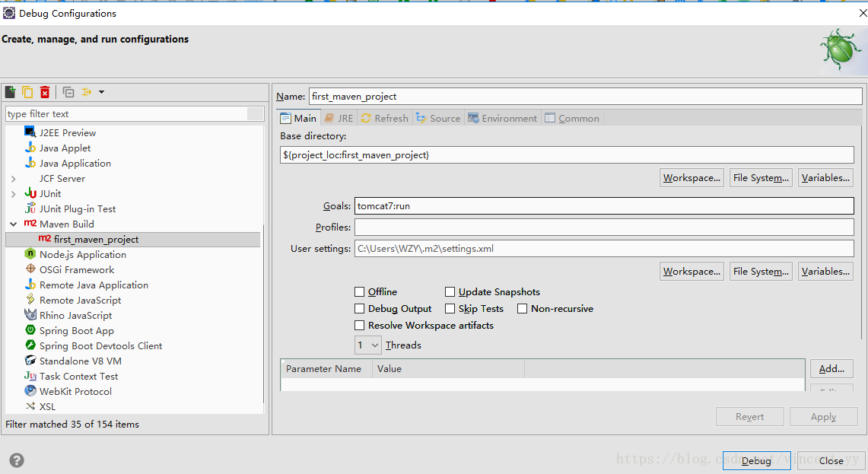Screen dimensions: 868x474
Task: Click the type filter text box
Action: (127, 113)
